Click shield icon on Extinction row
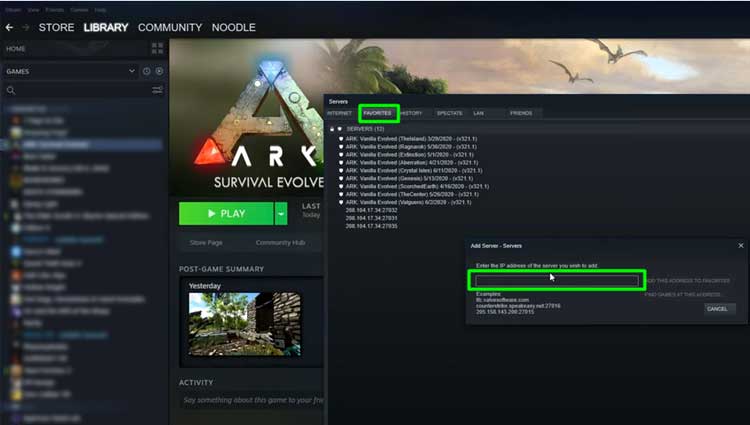This screenshot has width=750, height=425. tap(341, 155)
